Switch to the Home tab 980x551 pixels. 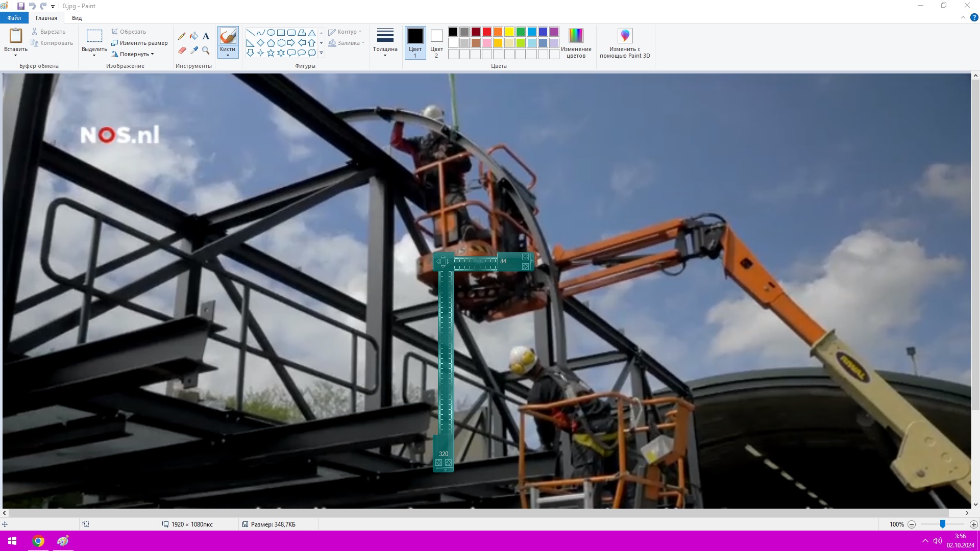click(46, 18)
